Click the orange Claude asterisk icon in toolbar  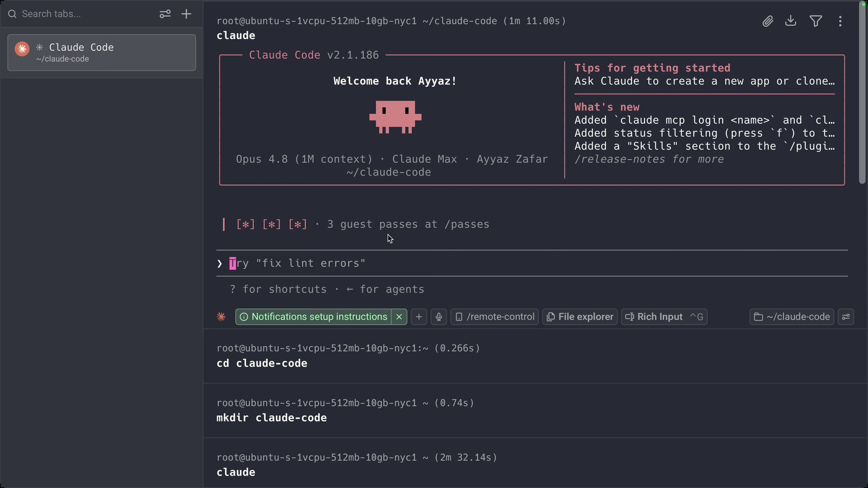(x=221, y=317)
